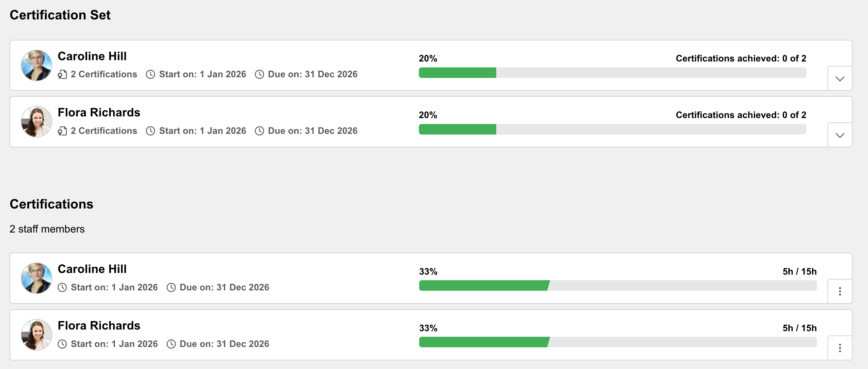
Task: Expand Caroline Hill's certification set row
Action: coord(840,79)
